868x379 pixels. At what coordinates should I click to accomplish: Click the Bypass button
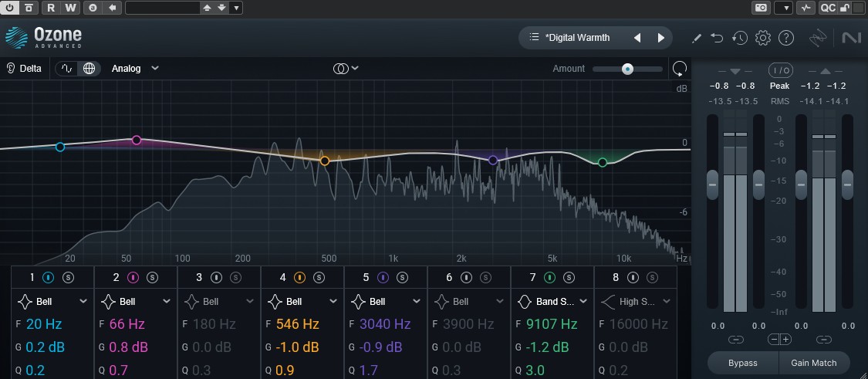743,363
